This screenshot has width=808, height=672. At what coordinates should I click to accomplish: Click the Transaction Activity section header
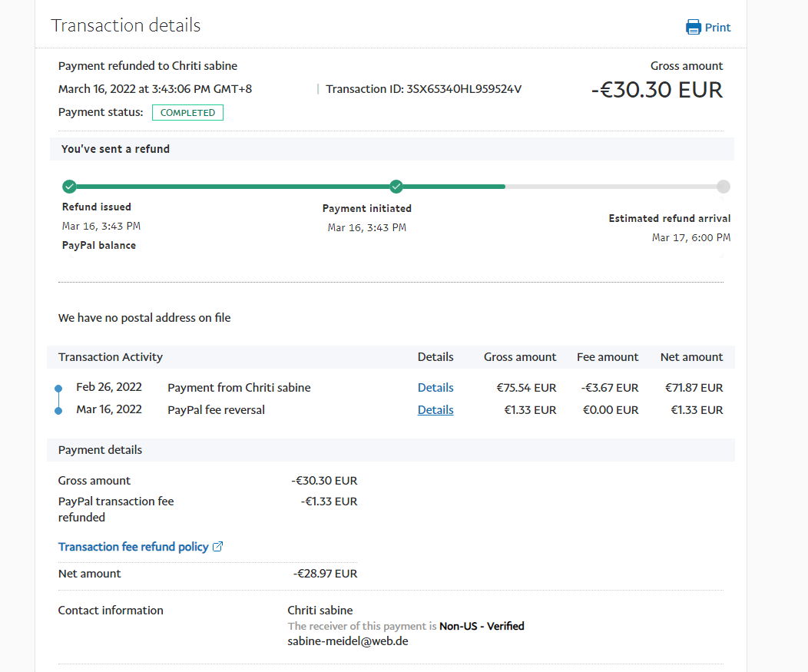point(111,357)
